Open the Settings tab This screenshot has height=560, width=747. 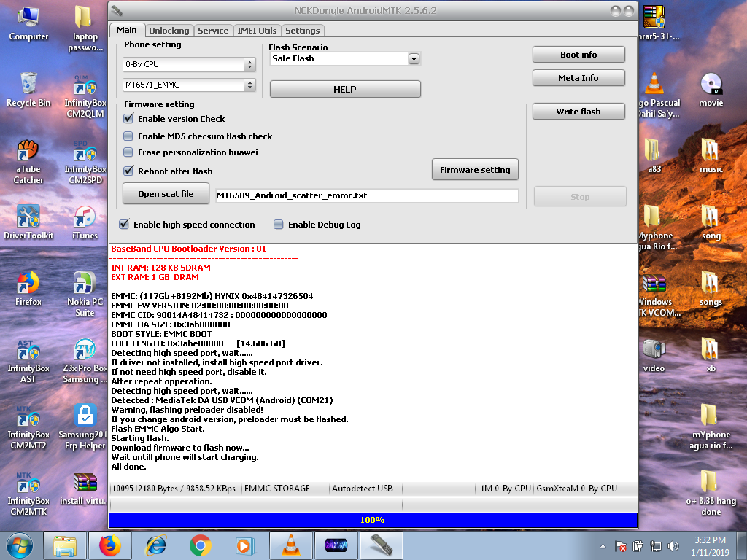pyautogui.click(x=303, y=31)
